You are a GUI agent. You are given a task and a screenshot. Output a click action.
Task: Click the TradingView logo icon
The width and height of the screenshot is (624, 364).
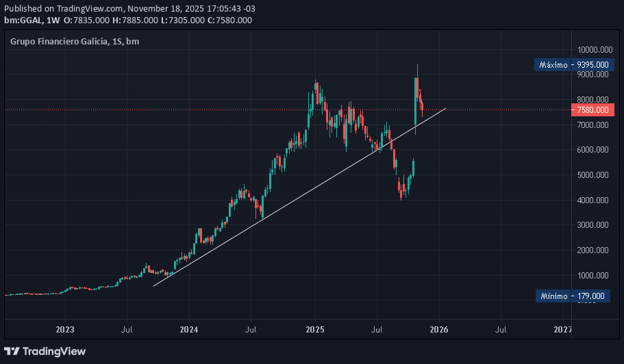(12, 351)
